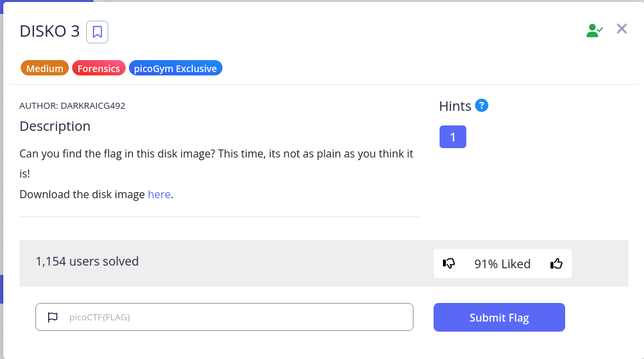Like the challenge with thumbs up

click(x=556, y=264)
